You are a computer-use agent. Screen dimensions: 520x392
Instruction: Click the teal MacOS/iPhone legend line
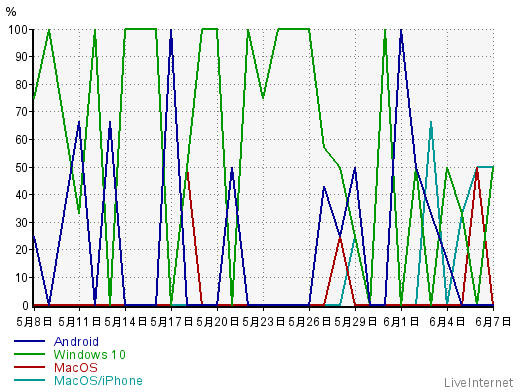29,380
